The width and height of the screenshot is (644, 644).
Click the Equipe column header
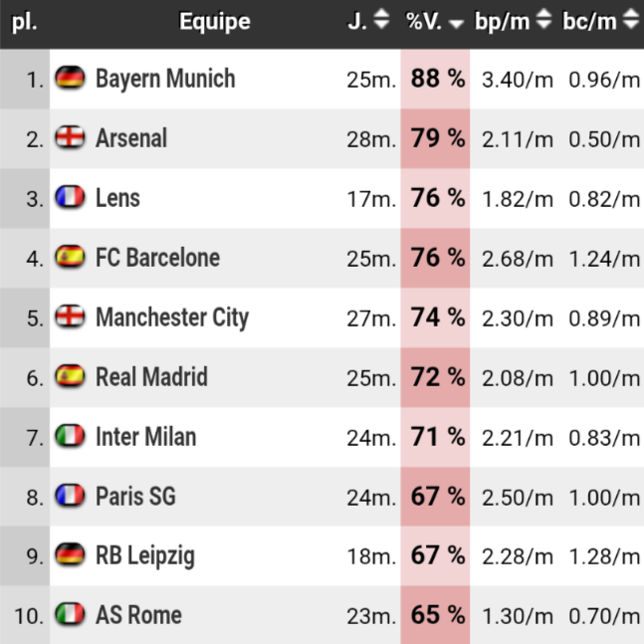[214, 21]
